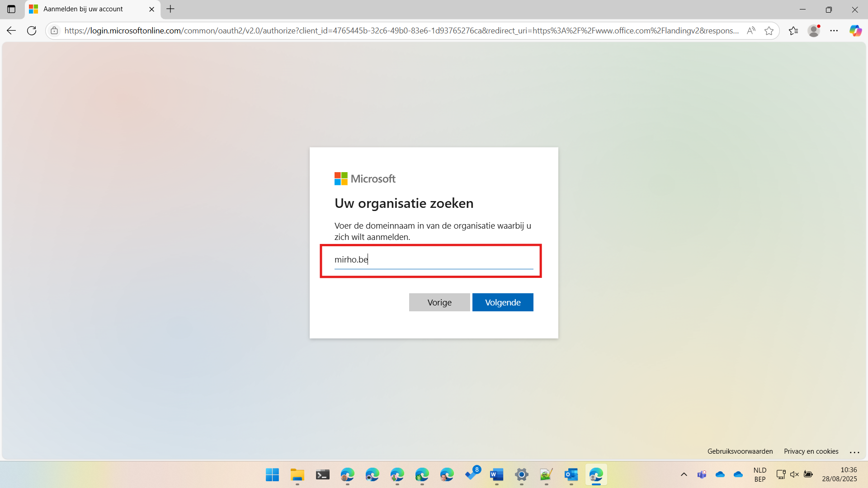Open the Copilot sidebar icon
Screen dimensions: 868x488
pyautogui.click(x=855, y=31)
